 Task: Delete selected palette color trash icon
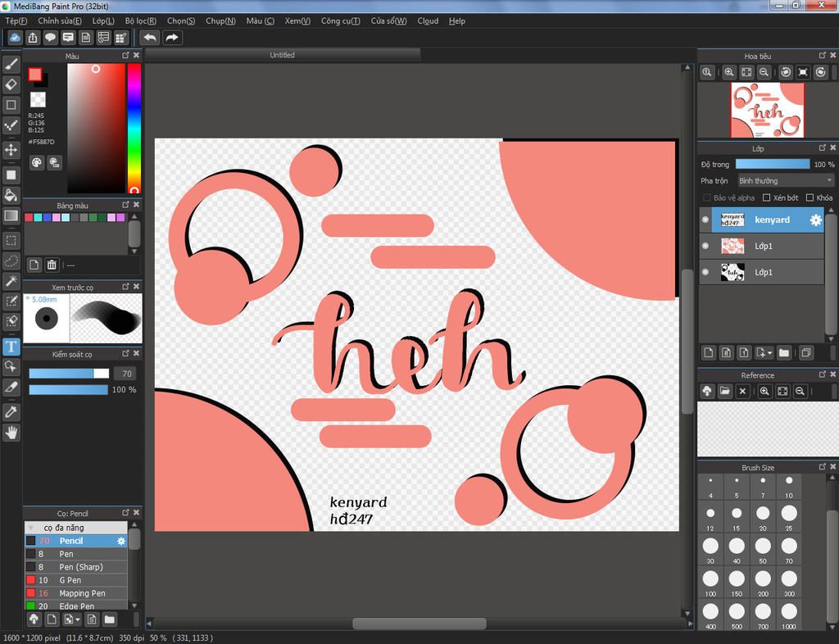point(52,265)
